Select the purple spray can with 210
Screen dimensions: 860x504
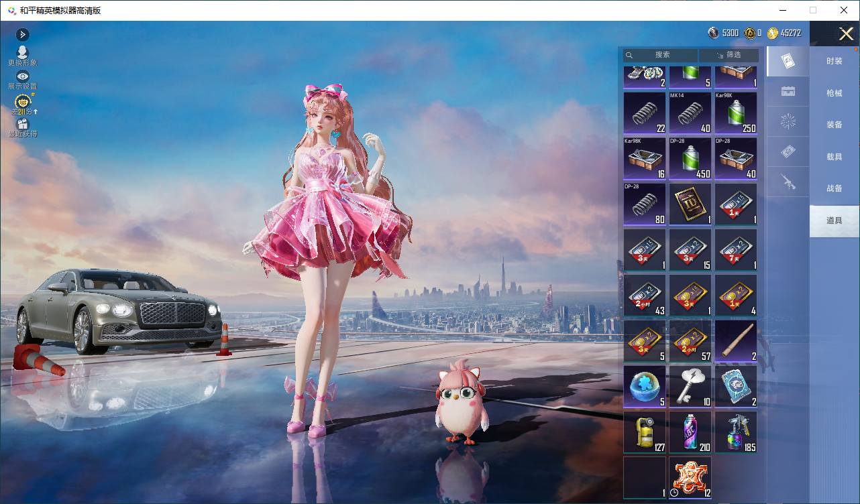coord(690,432)
